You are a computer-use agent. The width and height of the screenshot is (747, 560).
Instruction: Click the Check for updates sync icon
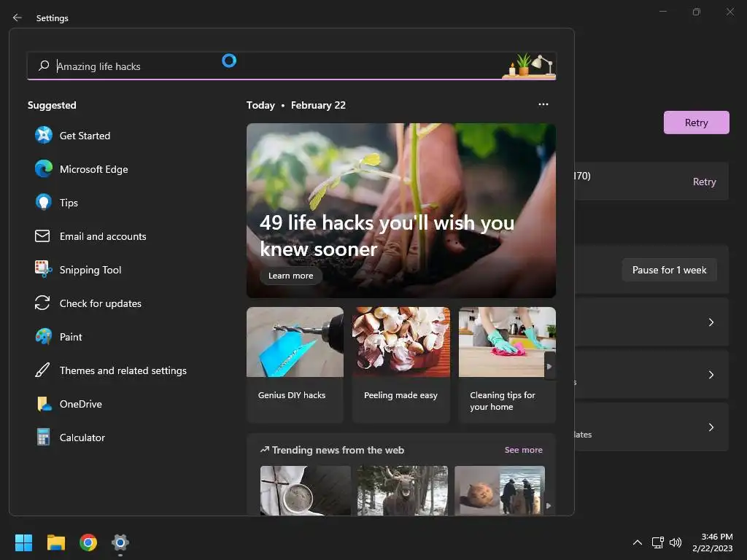42,303
